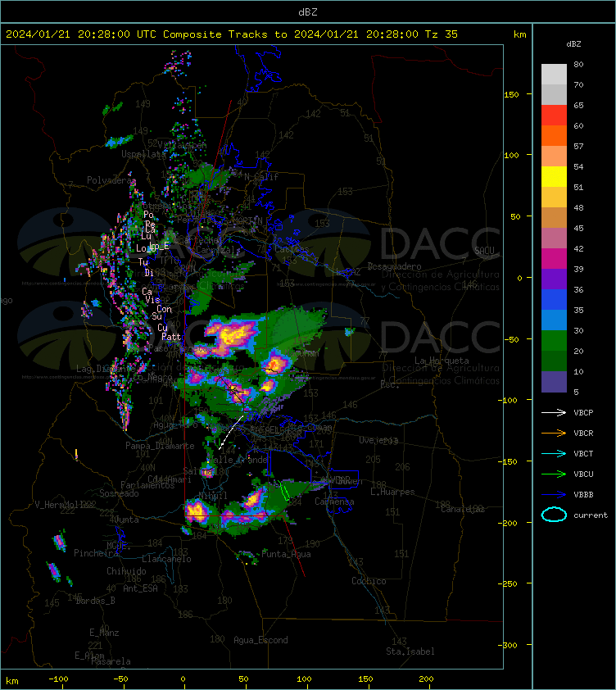Click the C.Huarpes map label

pos(392,492)
